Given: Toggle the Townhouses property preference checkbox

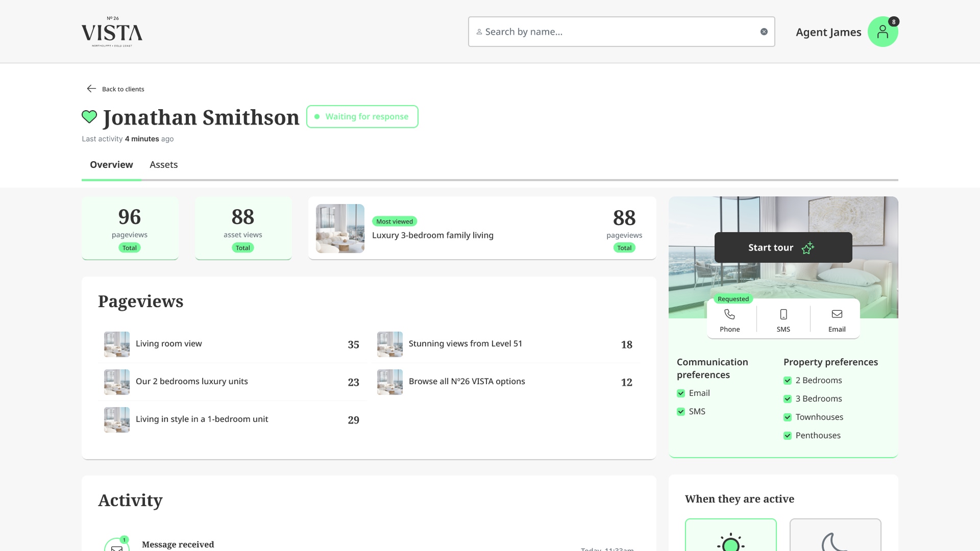Looking at the screenshot, I should pos(788,417).
